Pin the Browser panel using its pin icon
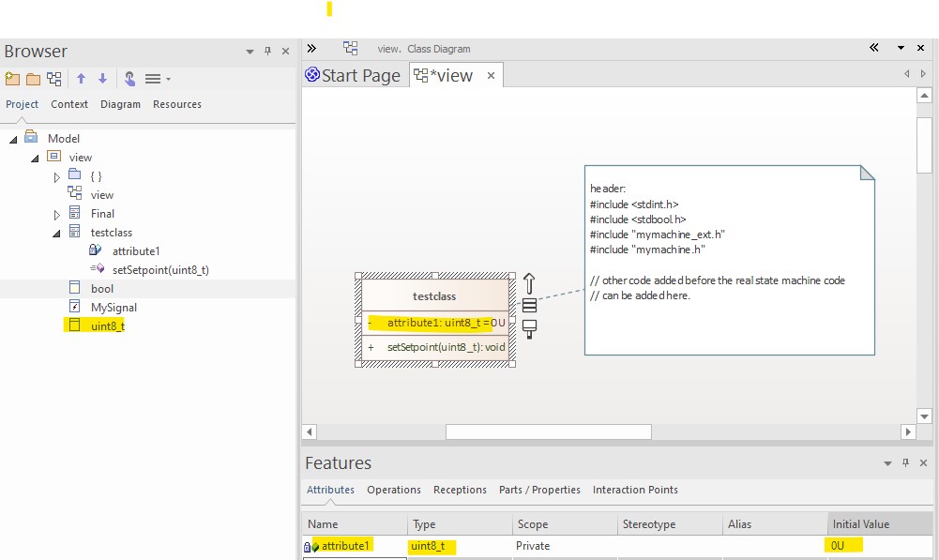This screenshot has width=939, height=560. click(265, 52)
